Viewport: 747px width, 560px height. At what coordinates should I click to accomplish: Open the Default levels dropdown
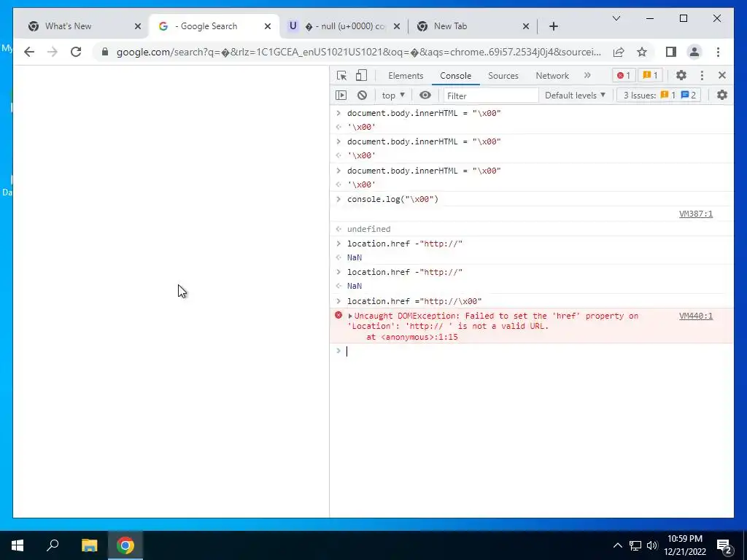575,96
